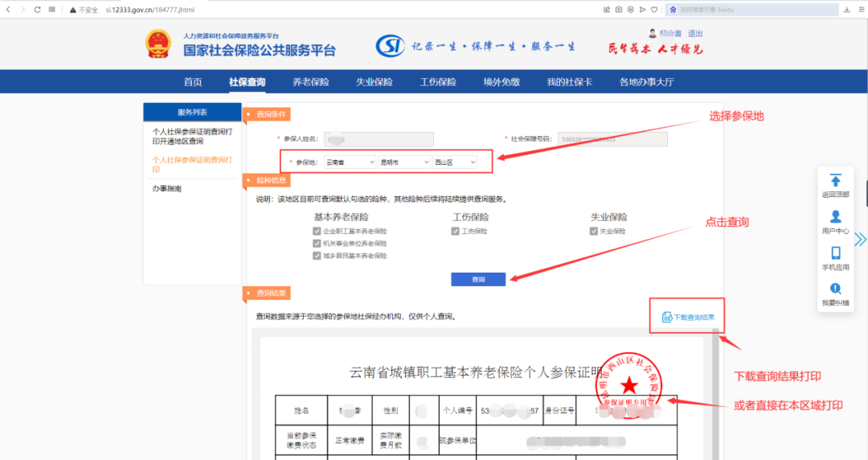Open the province dropdown showing 云南省
The width and height of the screenshot is (868, 460).
coord(350,162)
